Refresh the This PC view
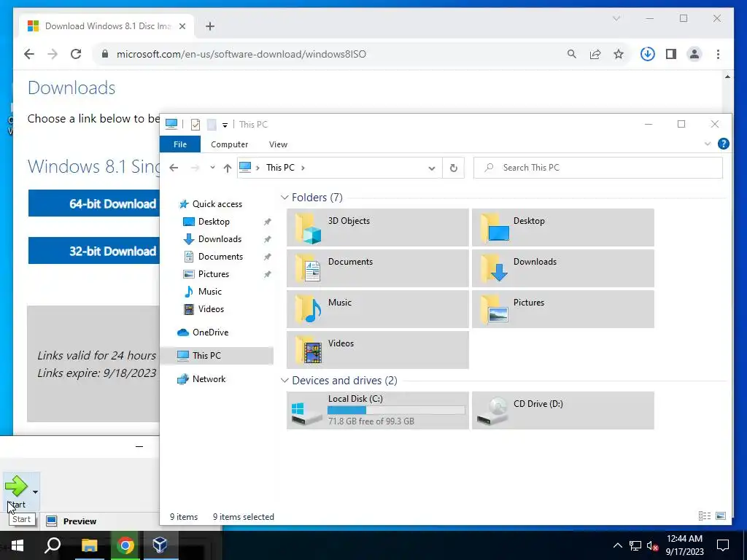The height and width of the screenshot is (560, 747). coord(454,168)
